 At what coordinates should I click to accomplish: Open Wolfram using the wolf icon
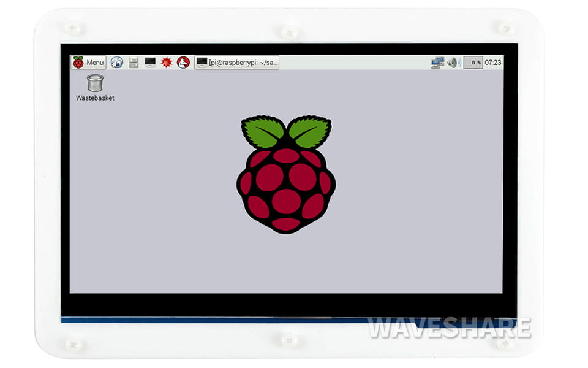pyautogui.click(x=183, y=63)
